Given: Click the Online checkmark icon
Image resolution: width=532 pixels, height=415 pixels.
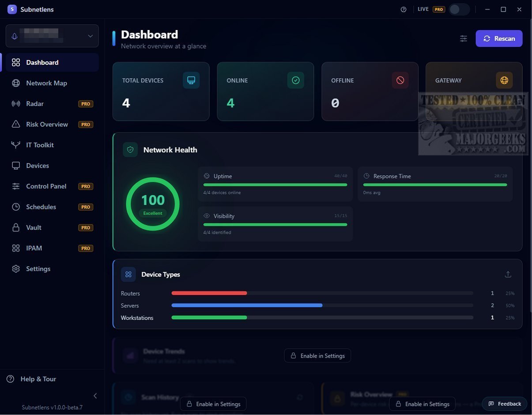Looking at the screenshot, I should click(x=296, y=80).
